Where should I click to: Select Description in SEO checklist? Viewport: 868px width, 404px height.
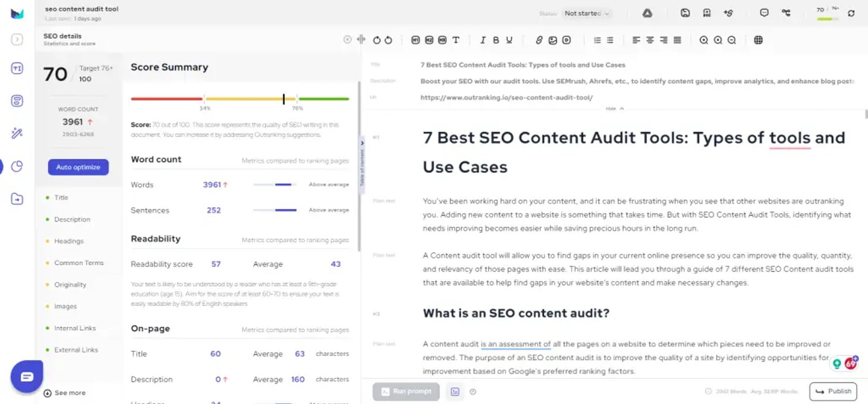(72, 219)
